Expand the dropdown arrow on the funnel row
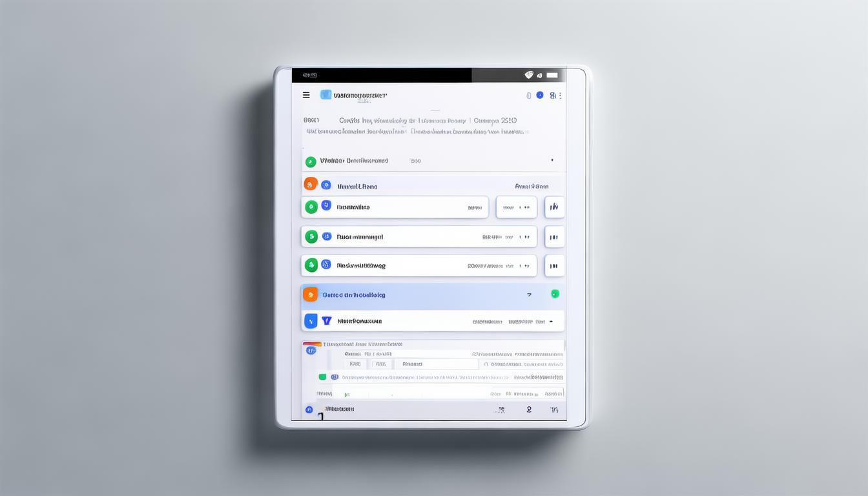The width and height of the screenshot is (868, 496). click(x=551, y=321)
